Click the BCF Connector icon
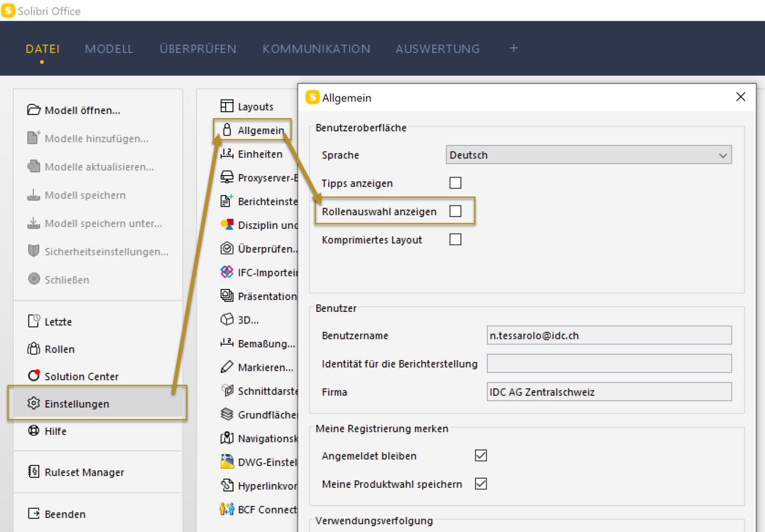The width and height of the screenshot is (765, 532). coord(227,509)
